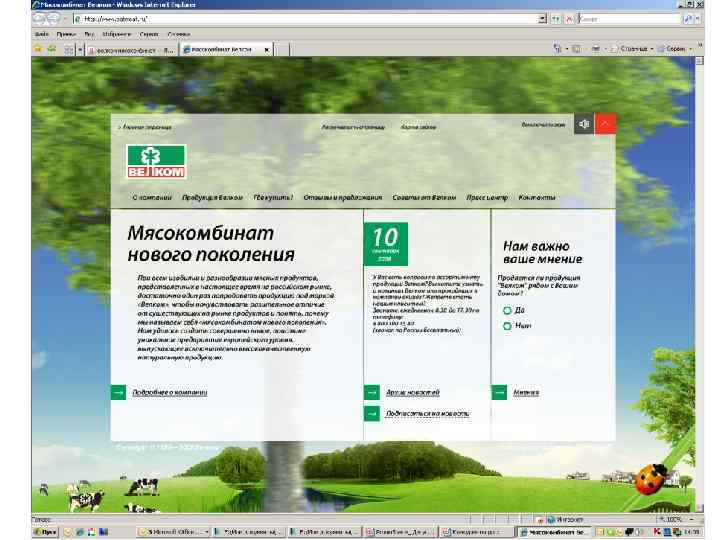Open the 'Справка' menu
720x540 pixels.
tap(178, 34)
